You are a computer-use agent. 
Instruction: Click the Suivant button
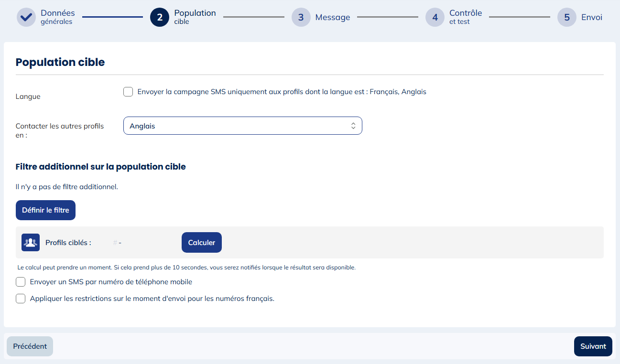[593, 346]
